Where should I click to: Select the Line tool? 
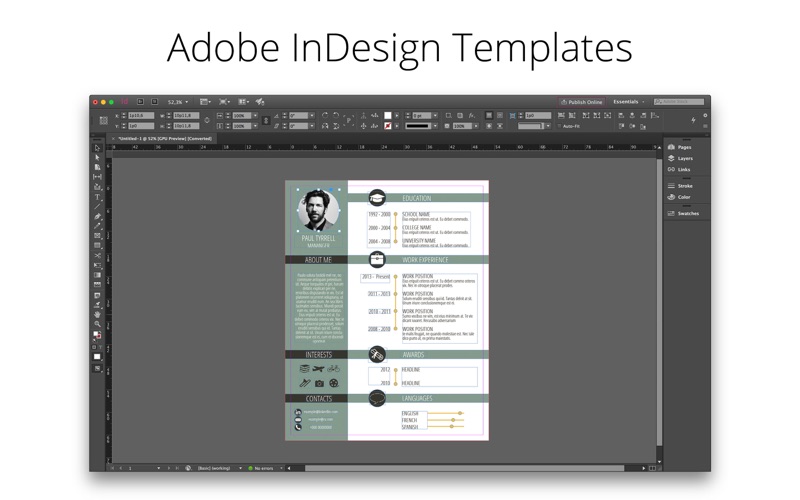click(x=97, y=207)
